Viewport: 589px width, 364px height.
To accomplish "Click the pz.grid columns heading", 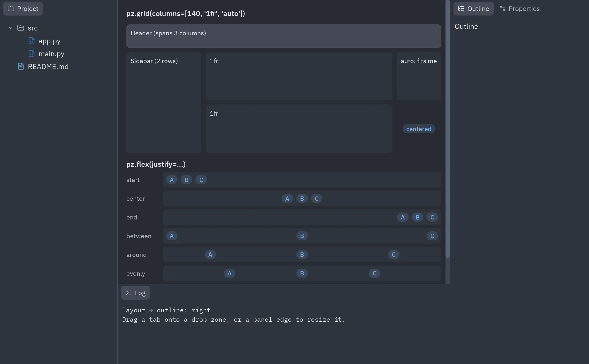I will pos(186,13).
